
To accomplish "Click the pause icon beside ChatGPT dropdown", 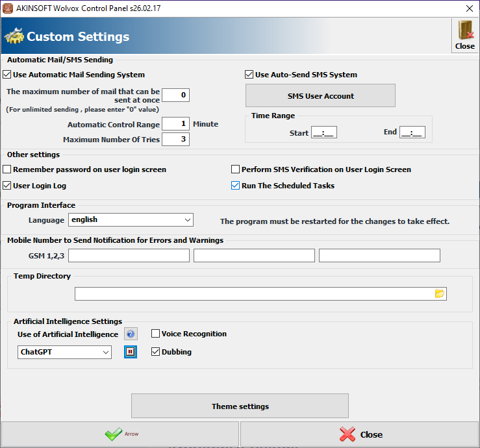I will pos(131,352).
